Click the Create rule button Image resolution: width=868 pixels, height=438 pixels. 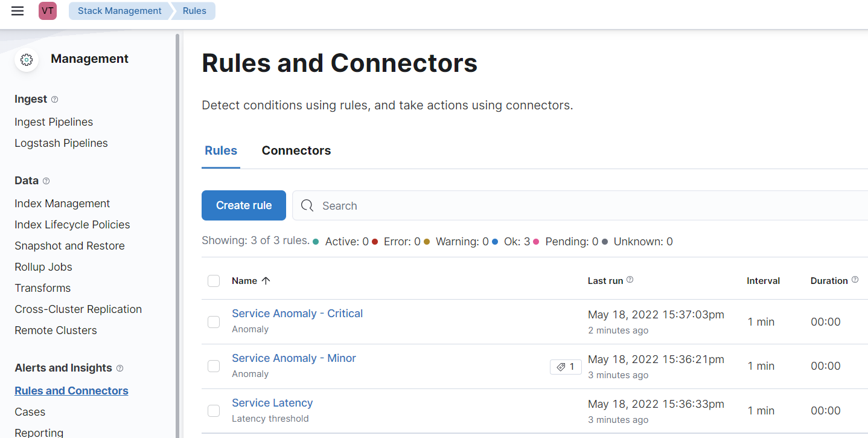click(x=243, y=205)
